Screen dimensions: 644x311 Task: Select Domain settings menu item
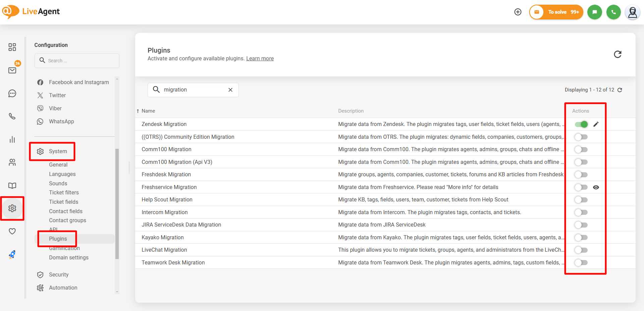[69, 258]
